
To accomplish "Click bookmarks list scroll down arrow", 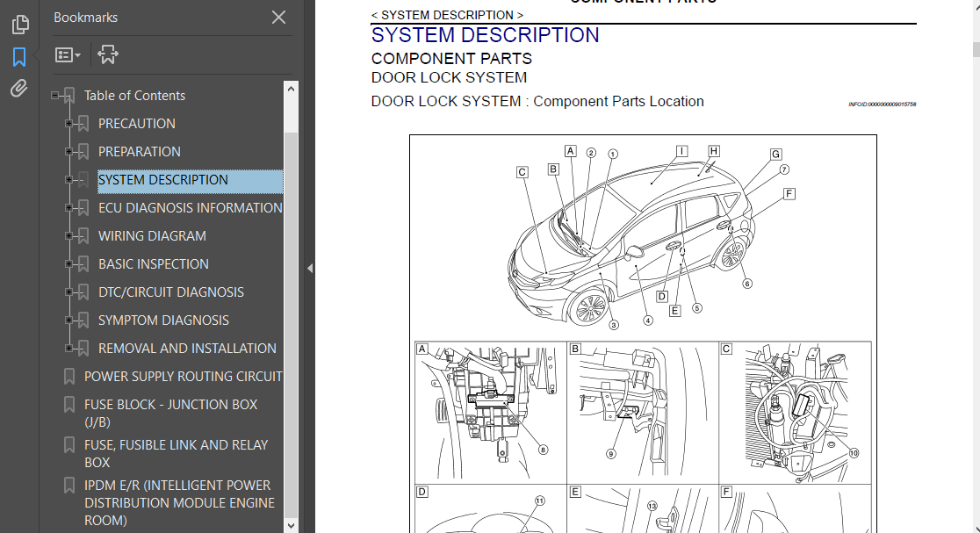I will 291,526.
